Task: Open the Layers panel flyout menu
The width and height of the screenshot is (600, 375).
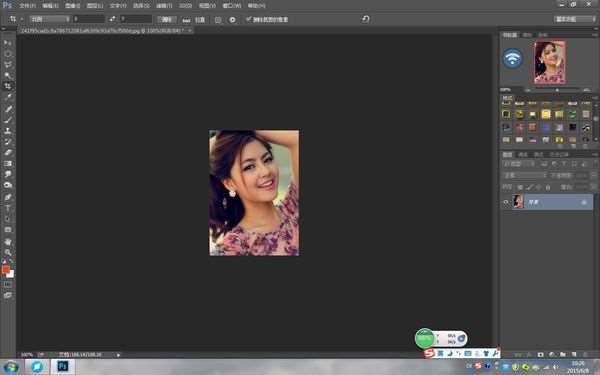Action: pos(595,154)
